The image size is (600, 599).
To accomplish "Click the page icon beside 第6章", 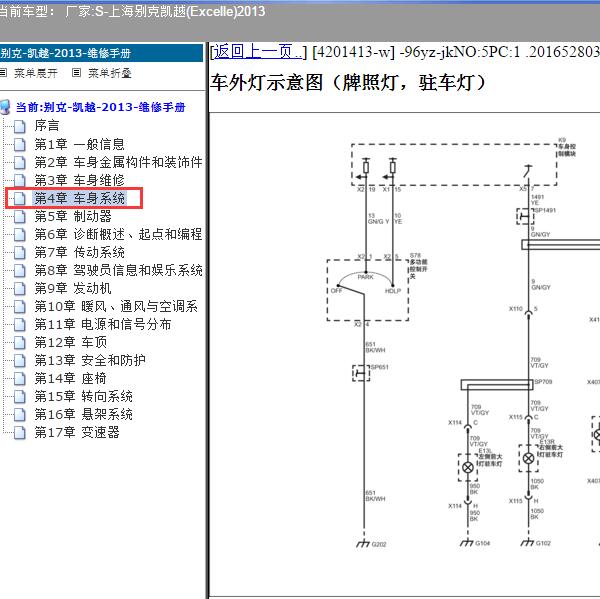I will pos(20,234).
